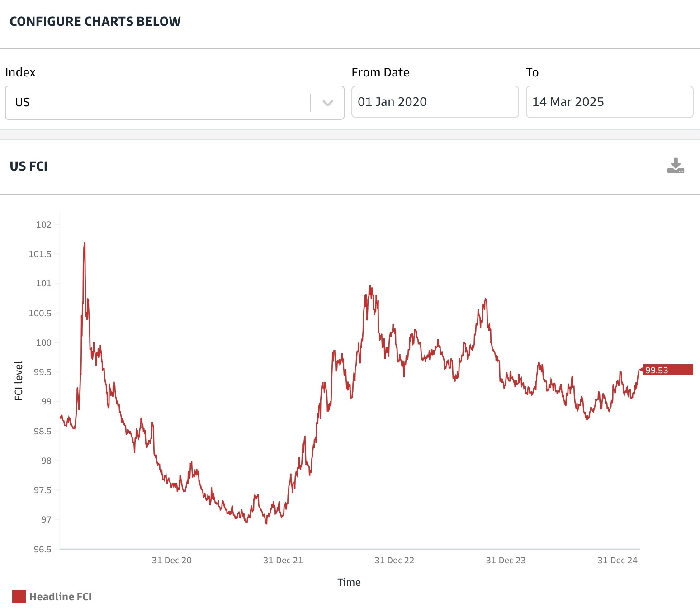Click the 100.5 y-axis value

[x=40, y=313]
